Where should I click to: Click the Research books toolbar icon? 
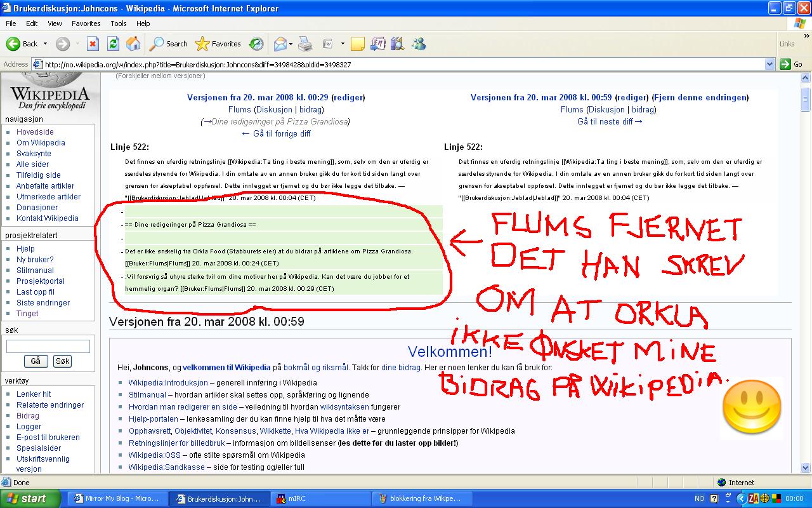[398, 44]
